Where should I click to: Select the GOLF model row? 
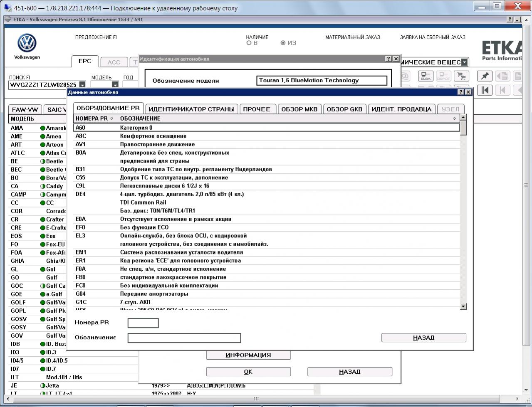click(38, 303)
